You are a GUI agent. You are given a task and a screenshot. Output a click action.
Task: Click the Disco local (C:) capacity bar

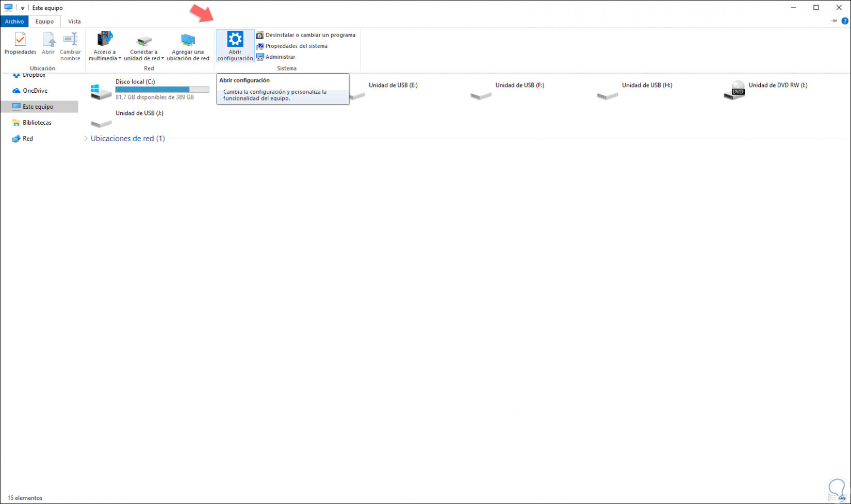162,90
